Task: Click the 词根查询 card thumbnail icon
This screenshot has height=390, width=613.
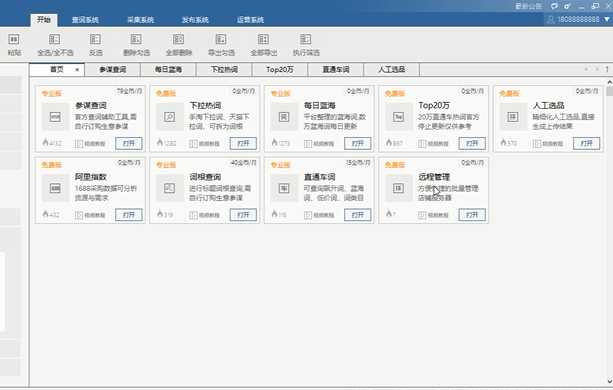Action: pos(170,188)
